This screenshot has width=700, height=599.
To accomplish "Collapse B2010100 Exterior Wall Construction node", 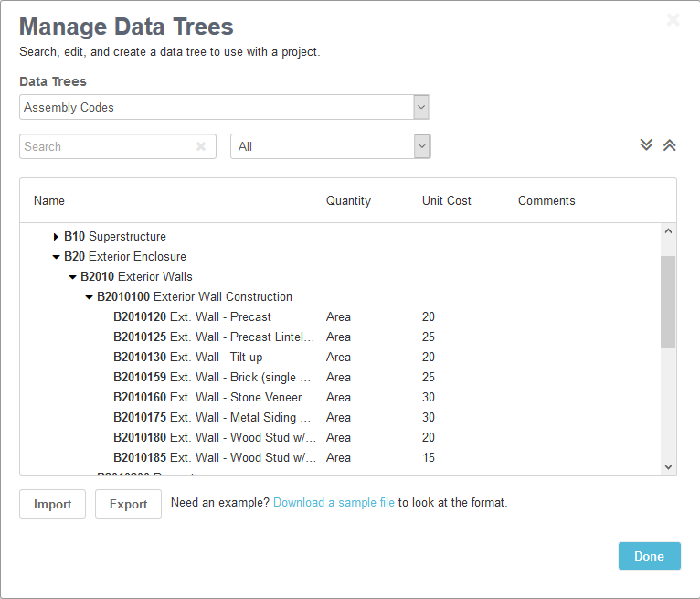I will click(x=89, y=297).
